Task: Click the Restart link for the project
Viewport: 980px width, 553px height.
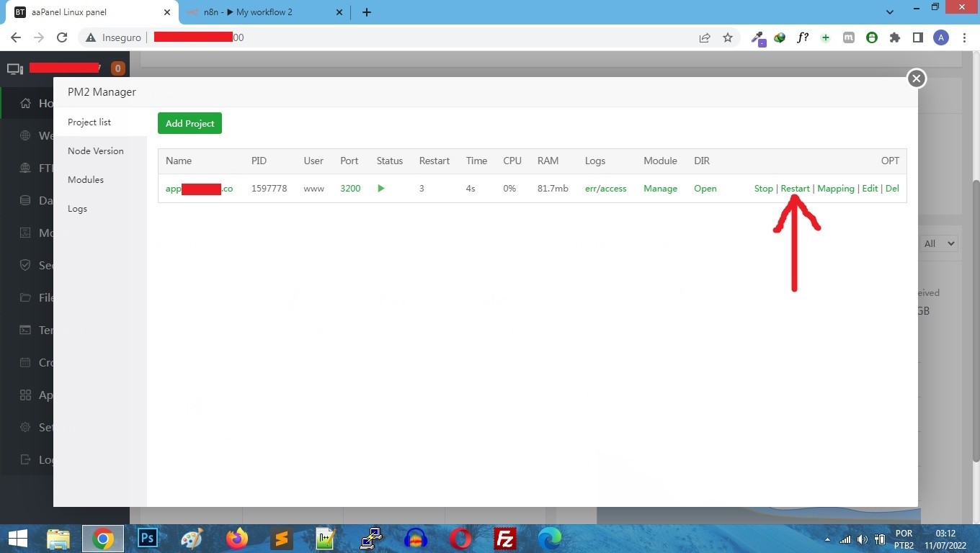Action: [795, 189]
